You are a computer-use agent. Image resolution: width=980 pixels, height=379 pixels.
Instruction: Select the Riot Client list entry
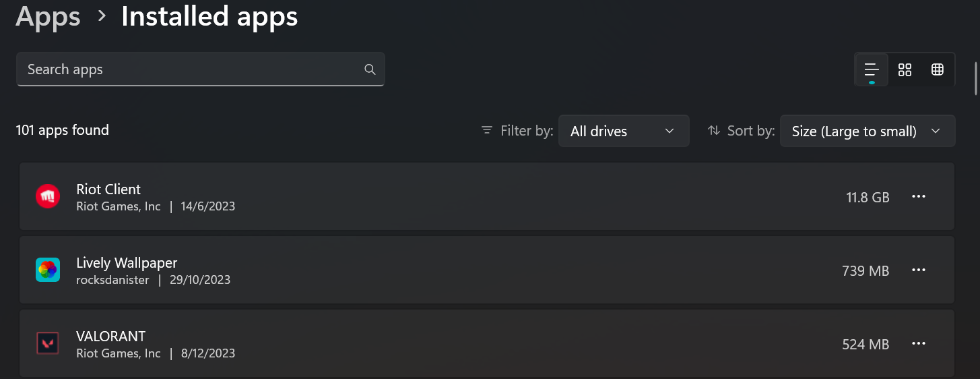click(x=438, y=197)
